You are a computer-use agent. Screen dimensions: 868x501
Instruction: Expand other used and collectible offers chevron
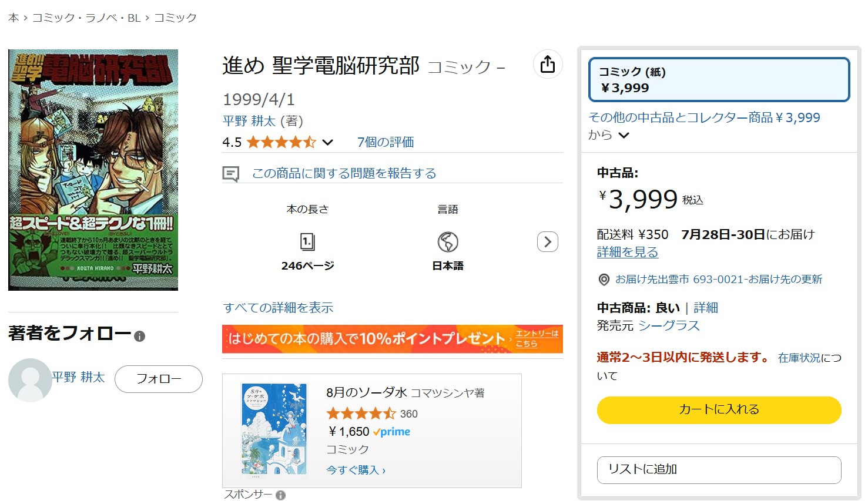click(624, 135)
